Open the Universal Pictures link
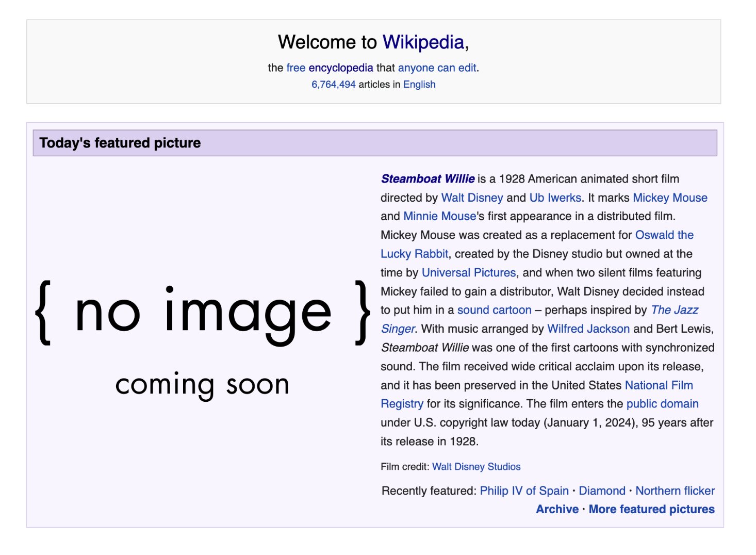Screen dimensions: 756x555 point(469,272)
